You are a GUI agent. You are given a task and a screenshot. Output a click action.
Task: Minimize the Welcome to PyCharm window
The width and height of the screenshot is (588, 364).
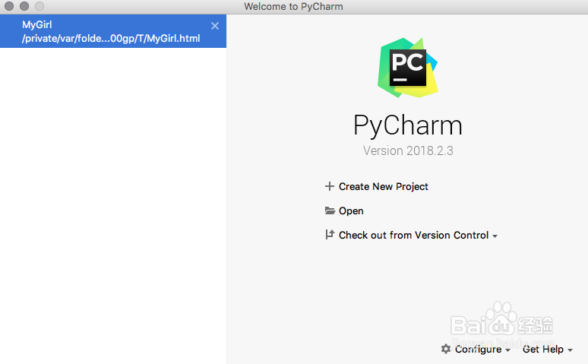tap(24, 6)
